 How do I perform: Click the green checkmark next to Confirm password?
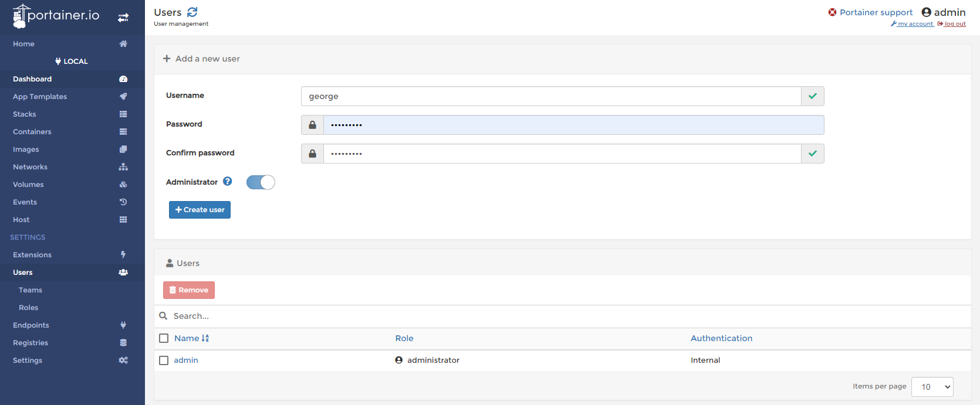(813, 154)
